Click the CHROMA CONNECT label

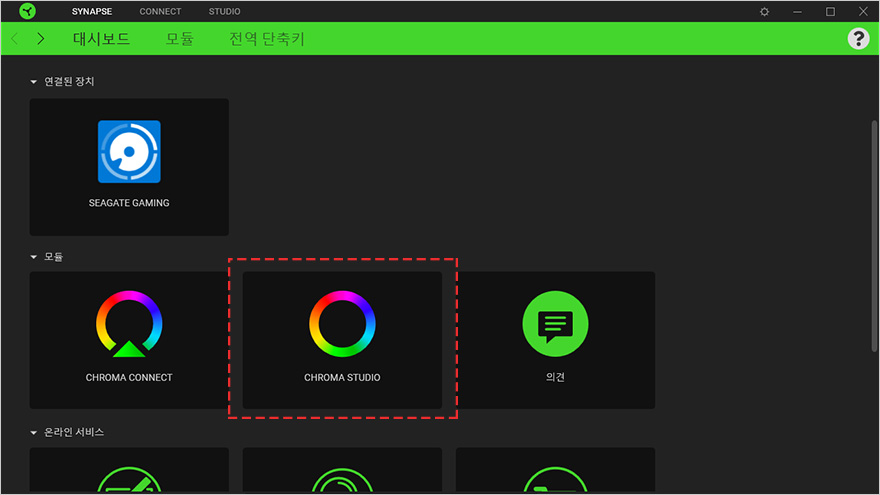[129, 378]
